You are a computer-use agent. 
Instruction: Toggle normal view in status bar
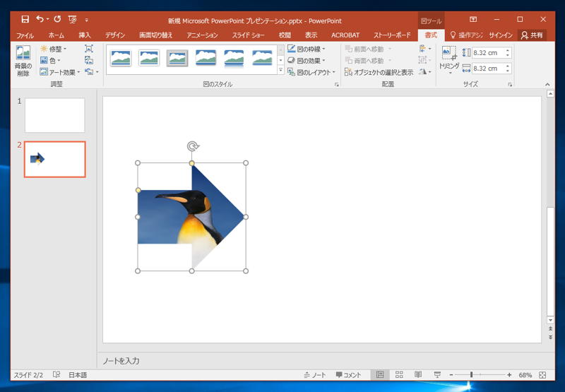pyautogui.click(x=380, y=375)
